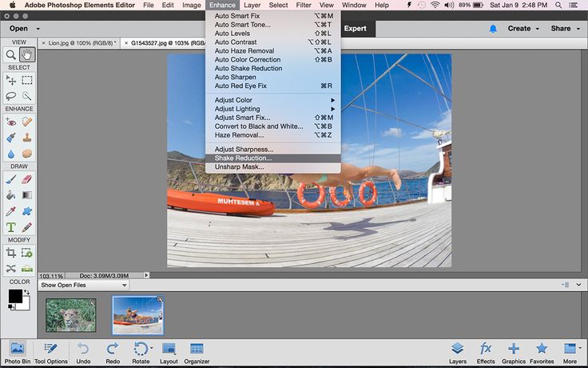This screenshot has height=368, width=588.
Task: Open the Show Open Files dropdown
Action: 84,285
